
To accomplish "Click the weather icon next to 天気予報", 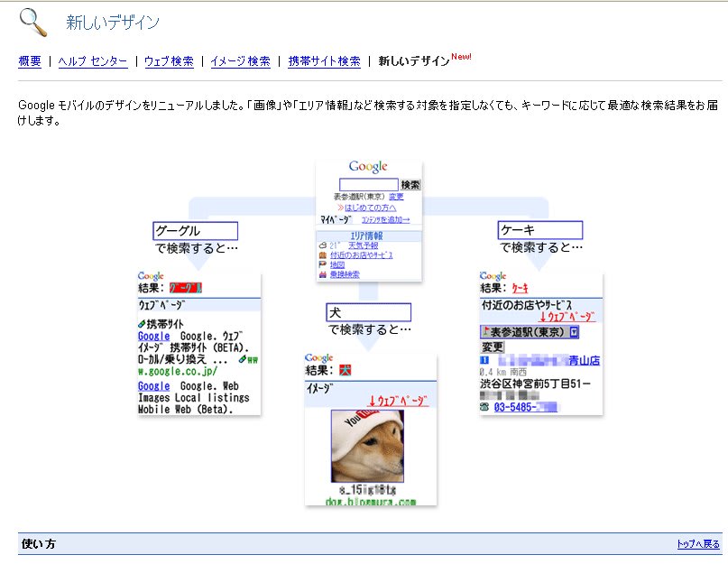I will (x=323, y=245).
